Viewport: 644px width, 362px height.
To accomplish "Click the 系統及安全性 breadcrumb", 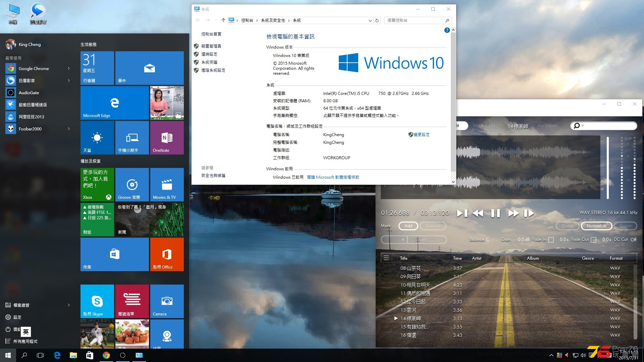I will tap(273, 20).
